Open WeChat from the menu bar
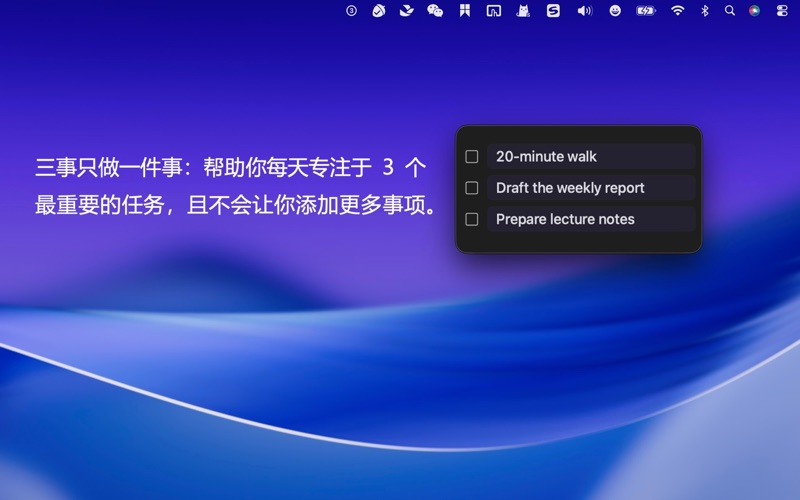 (435, 11)
